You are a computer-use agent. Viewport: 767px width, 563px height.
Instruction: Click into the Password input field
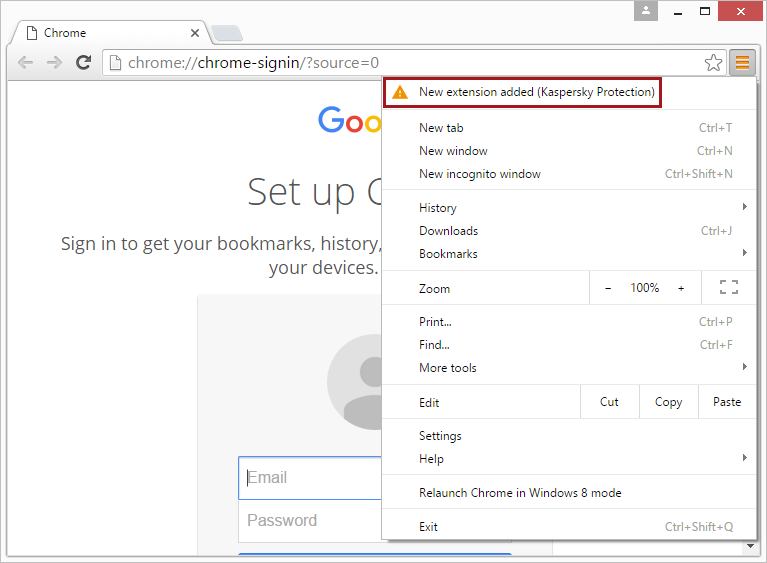coord(310,520)
